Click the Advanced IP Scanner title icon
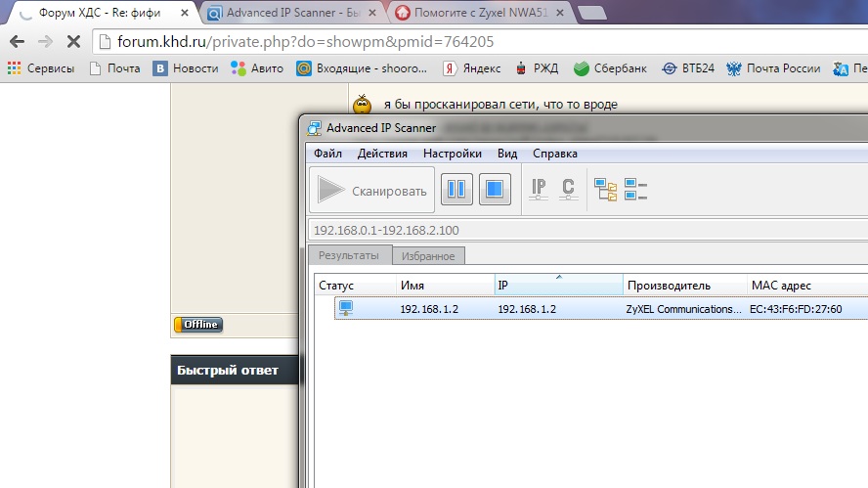The width and height of the screenshot is (868, 488). click(x=315, y=128)
